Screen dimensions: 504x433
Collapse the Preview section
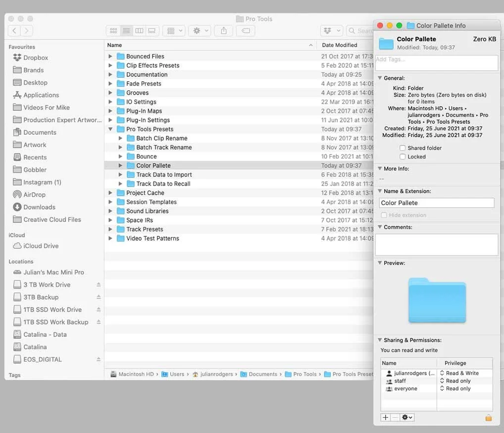[380, 263]
